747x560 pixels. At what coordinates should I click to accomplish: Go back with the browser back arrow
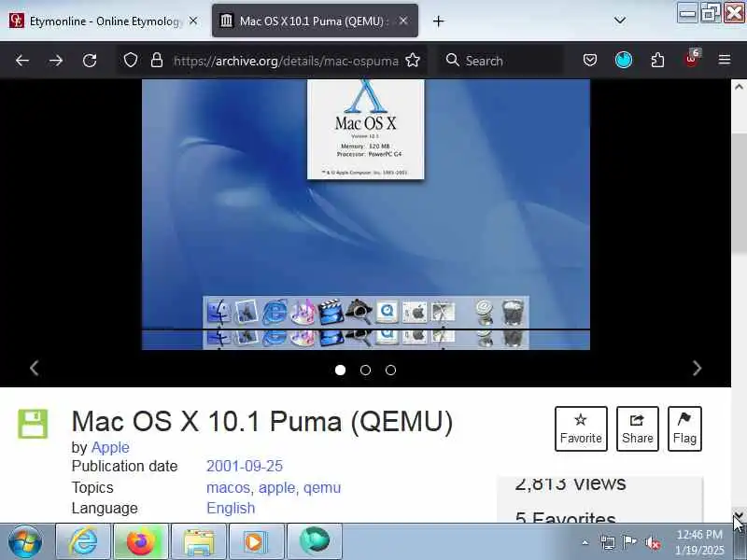click(21, 61)
